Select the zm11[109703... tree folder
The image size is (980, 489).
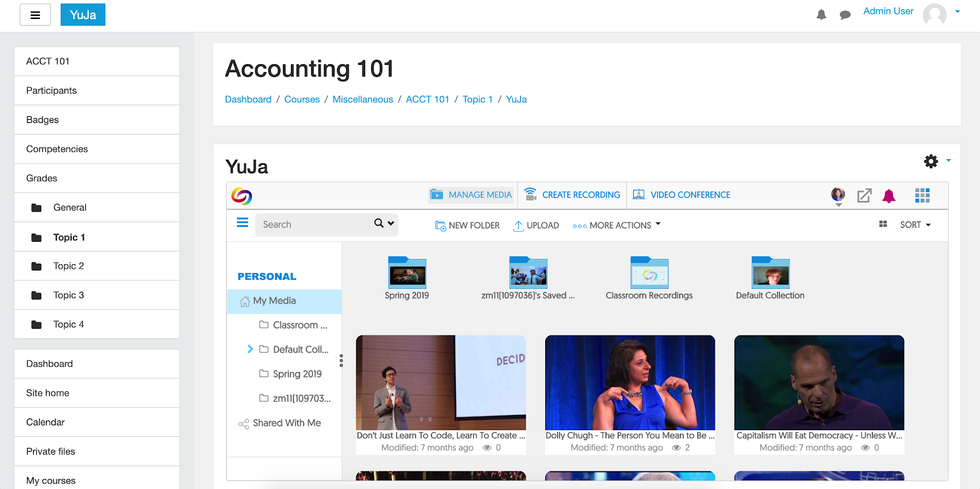point(295,398)
